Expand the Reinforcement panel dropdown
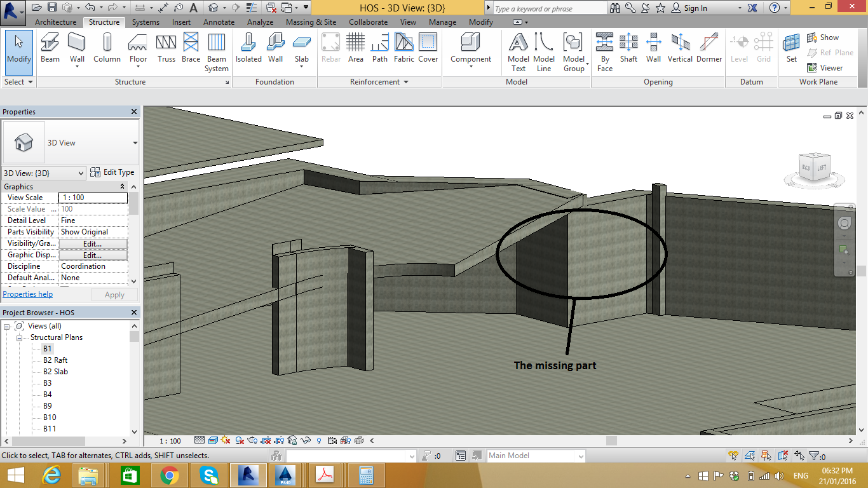The width and height of the screenshot is (868, 488). pyautogui.click(x=405, y=82)
